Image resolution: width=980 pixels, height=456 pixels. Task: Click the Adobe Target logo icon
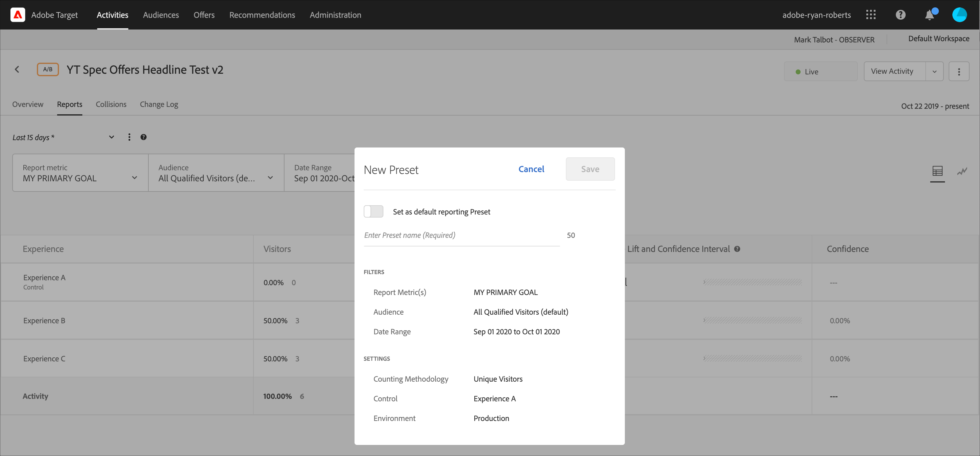tap(18, 15)
